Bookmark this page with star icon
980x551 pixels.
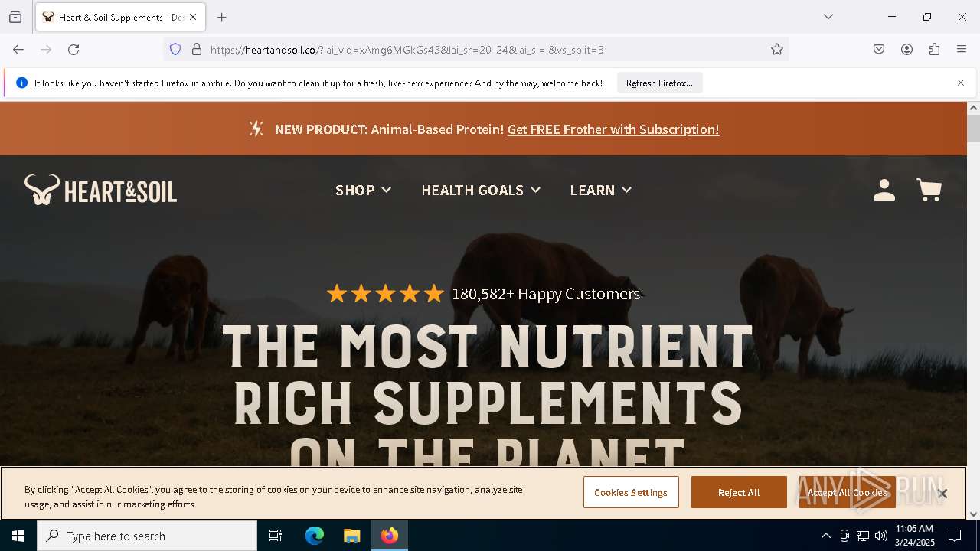777,50
